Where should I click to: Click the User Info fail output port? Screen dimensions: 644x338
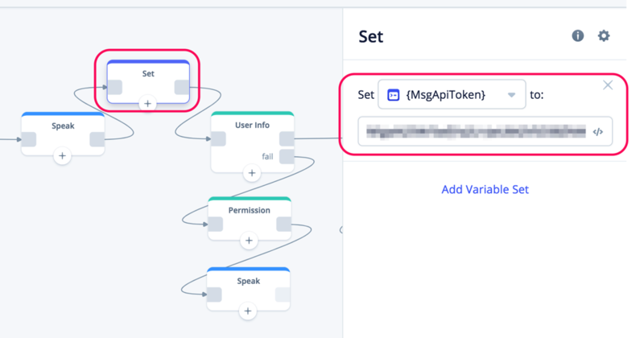(287, 156)
